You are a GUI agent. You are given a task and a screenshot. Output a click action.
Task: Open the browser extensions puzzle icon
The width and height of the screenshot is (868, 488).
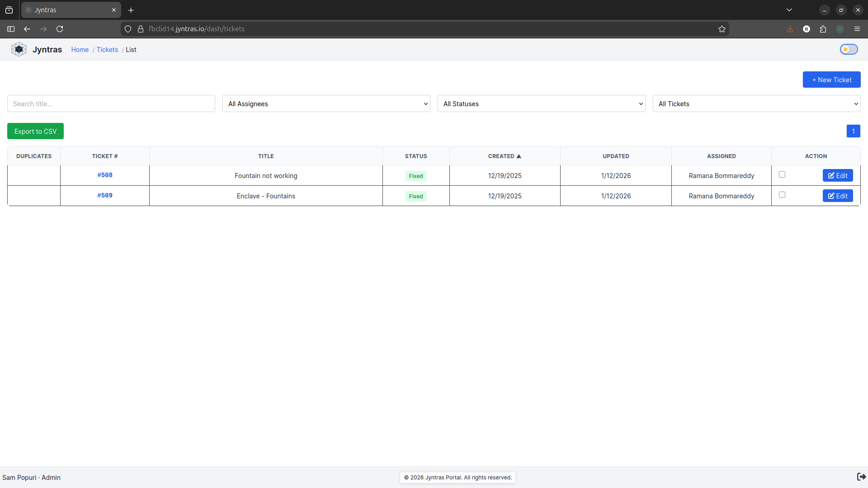[x=823, y=29]
